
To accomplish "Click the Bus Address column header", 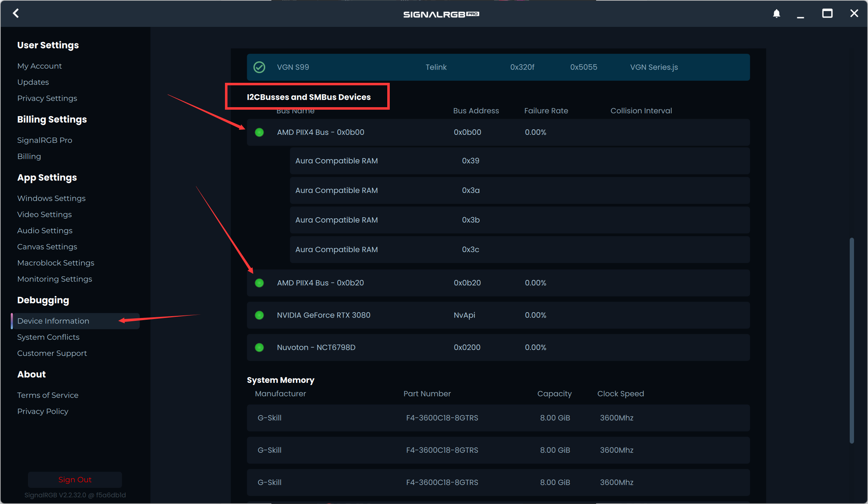I will (476, 111).
